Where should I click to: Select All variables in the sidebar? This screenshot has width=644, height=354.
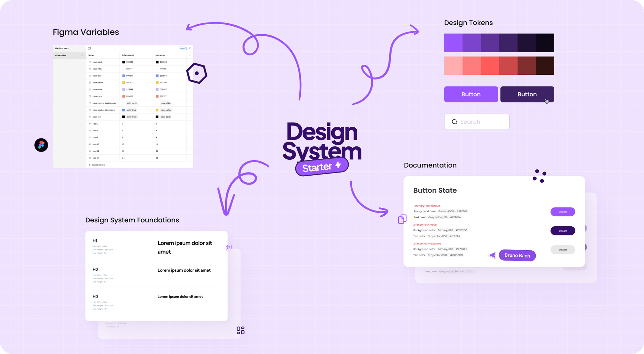point(69,55)
